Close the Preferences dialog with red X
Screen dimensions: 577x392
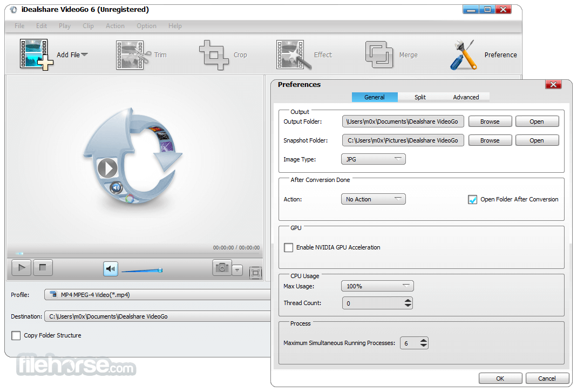click(553, 85)
